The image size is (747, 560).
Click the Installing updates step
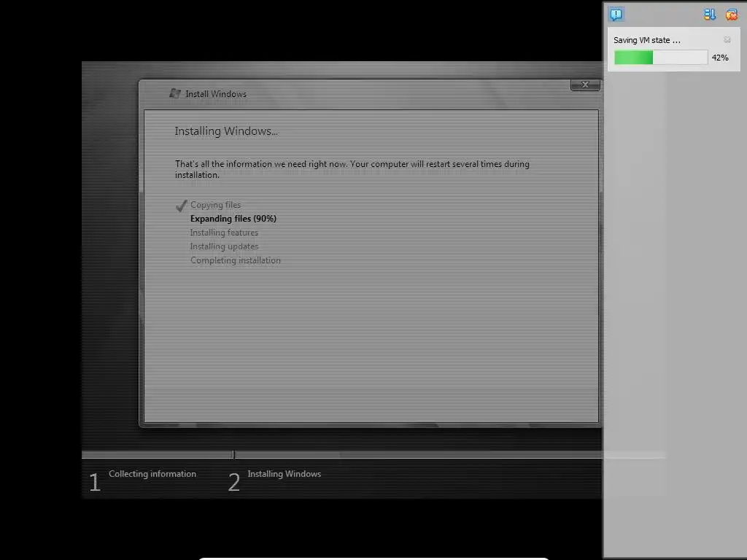pyautogui.click(x=224, y=246)
